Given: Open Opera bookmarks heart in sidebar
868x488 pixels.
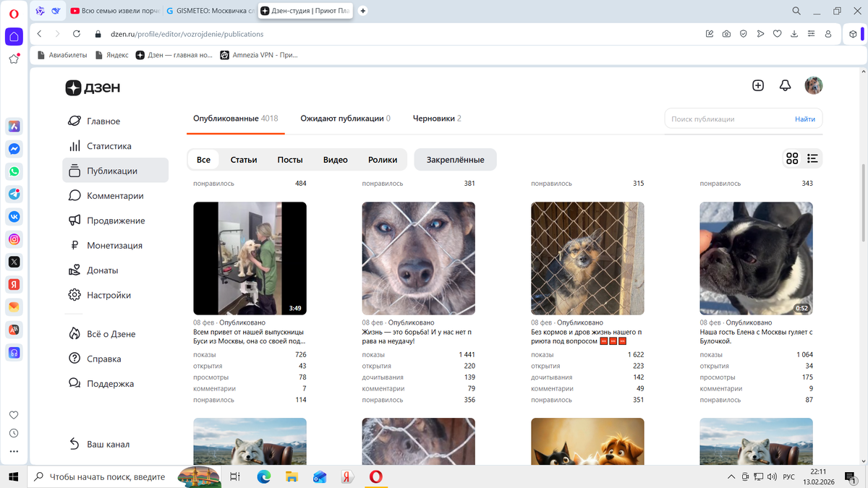Looking at the screenshot, I should [14, 415].
